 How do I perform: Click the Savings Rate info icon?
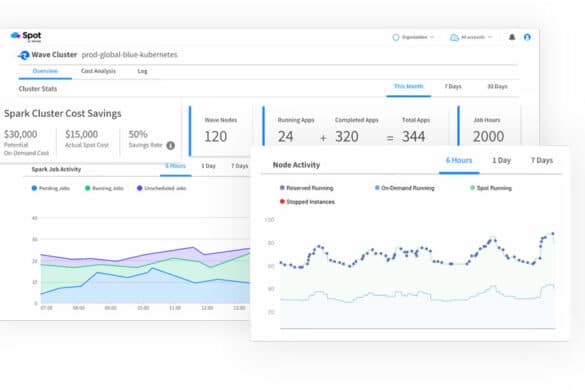171,146
